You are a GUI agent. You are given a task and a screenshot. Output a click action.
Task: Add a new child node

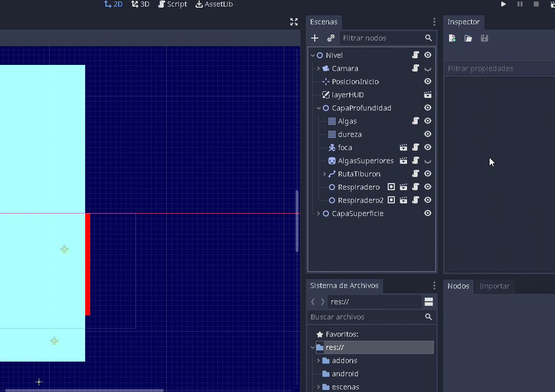tap(315, 38)
